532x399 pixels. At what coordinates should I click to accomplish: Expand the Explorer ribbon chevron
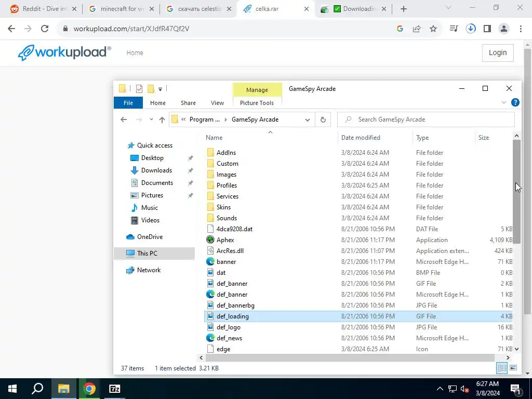504,102
